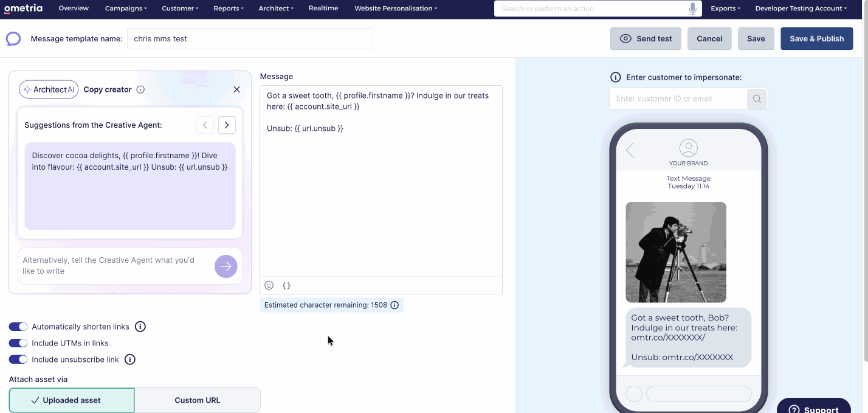Click Save & Publish button
The image size is (868, 413).
tap(817, 38)
